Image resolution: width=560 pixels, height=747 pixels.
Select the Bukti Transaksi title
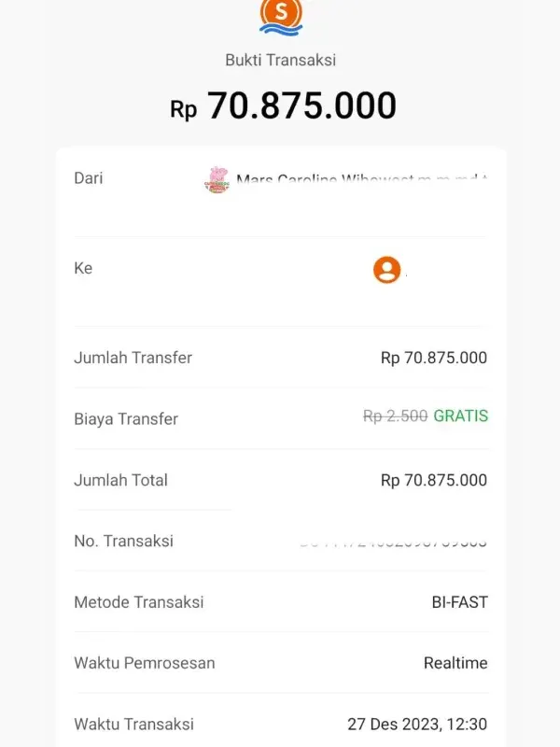point(281,60)
